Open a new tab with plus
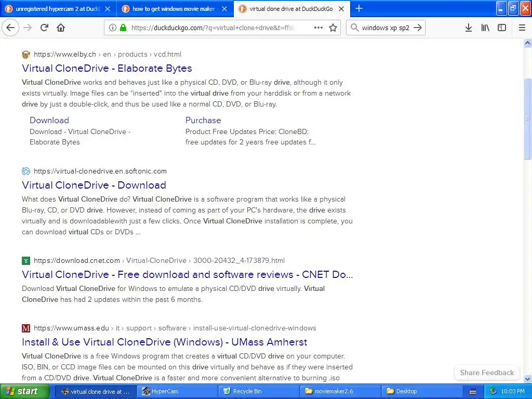 (358, 8)
